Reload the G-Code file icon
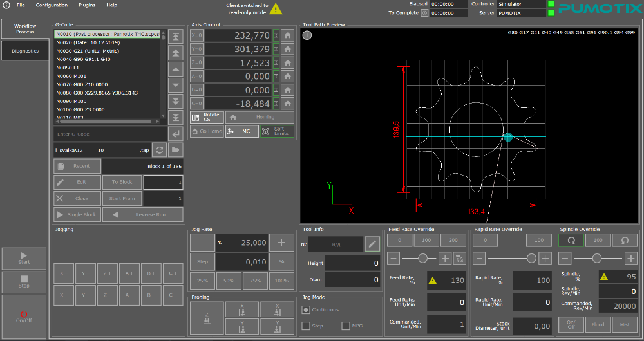This screenshot has width=644, height=341. coord(159,150)
